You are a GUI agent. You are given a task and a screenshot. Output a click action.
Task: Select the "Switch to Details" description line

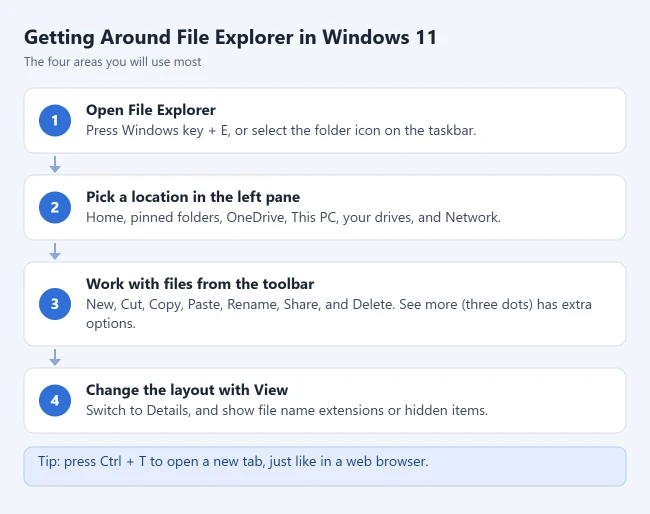pyautogui.click(x=287, y=410)
